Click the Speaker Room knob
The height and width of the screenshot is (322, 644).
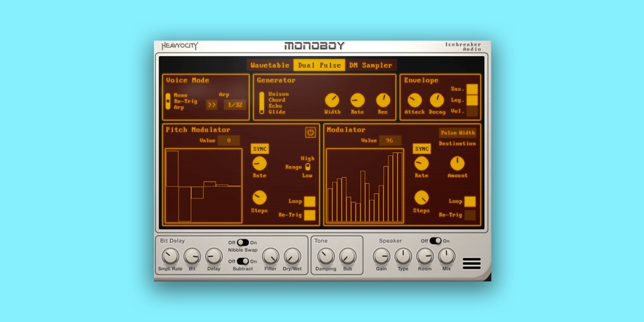point(425,256)
